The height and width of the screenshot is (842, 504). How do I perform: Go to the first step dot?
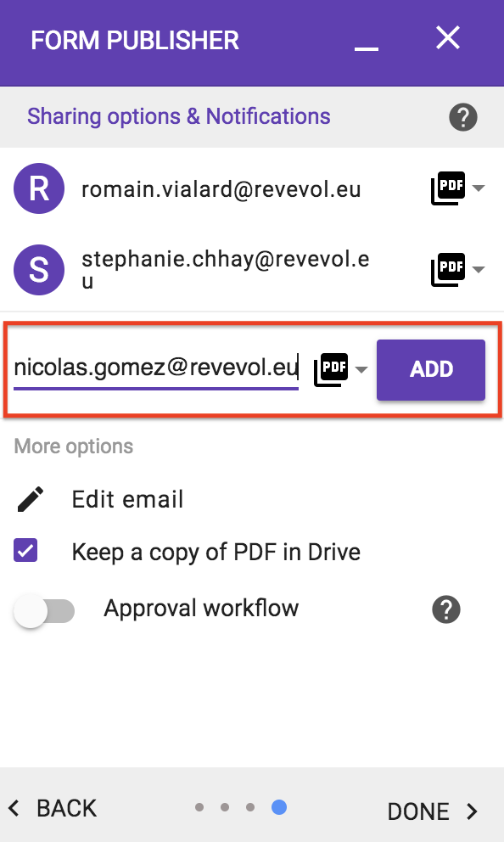(x=199, y=807)
